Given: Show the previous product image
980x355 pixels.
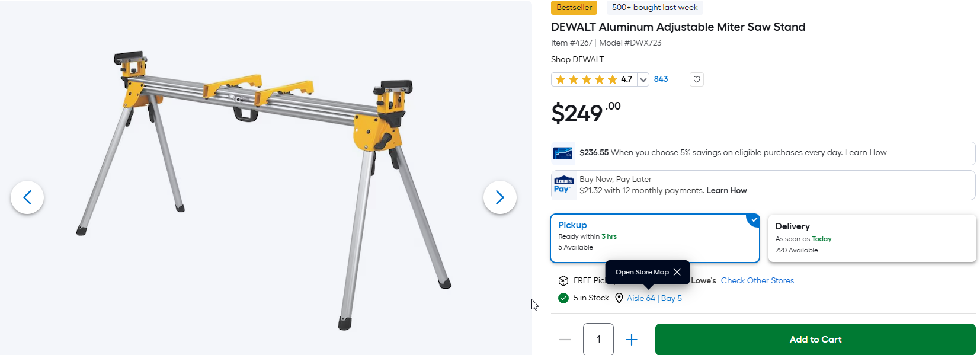Looking at the screenshot, I should 27,197.
